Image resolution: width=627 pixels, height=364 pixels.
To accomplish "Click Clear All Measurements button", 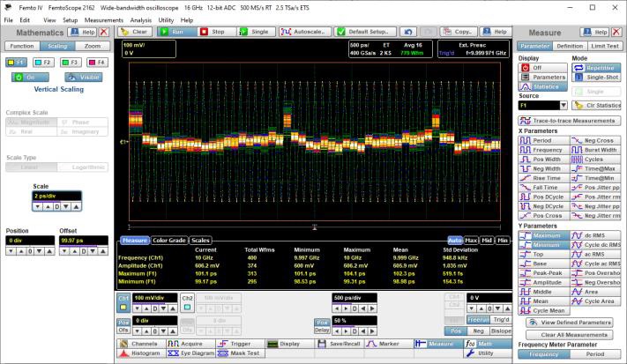I will (x=571, y=334).
